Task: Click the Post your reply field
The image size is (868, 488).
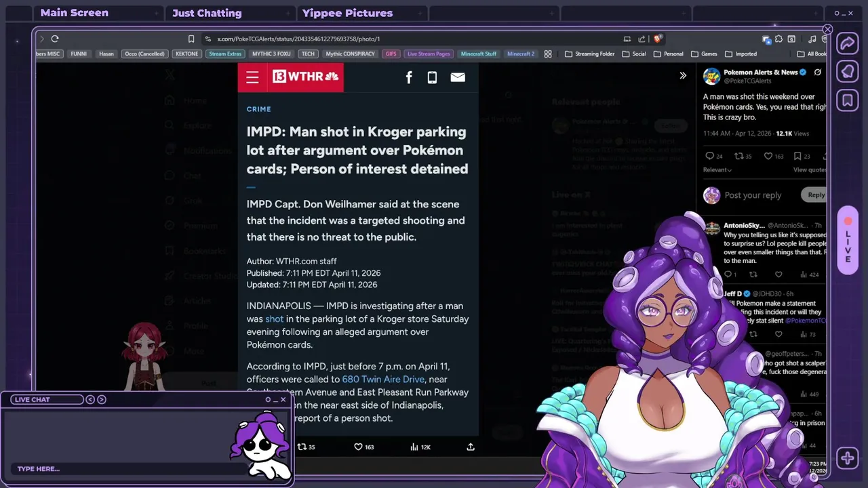Action: 753,195
